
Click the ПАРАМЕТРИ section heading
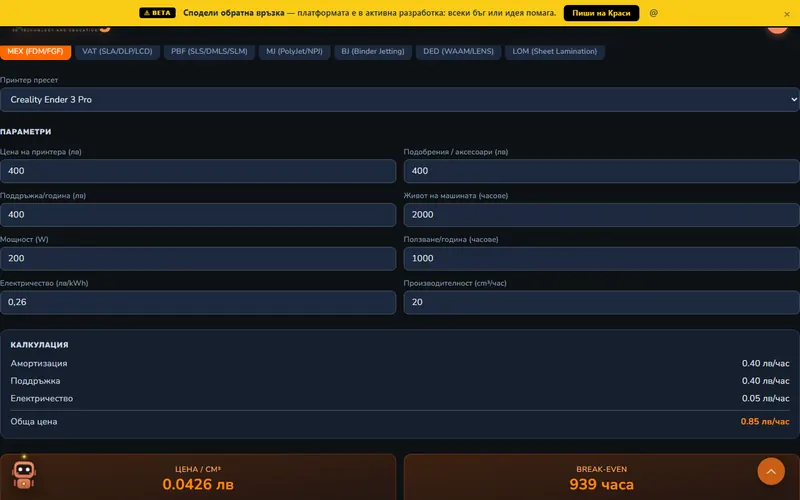[26, 132]
